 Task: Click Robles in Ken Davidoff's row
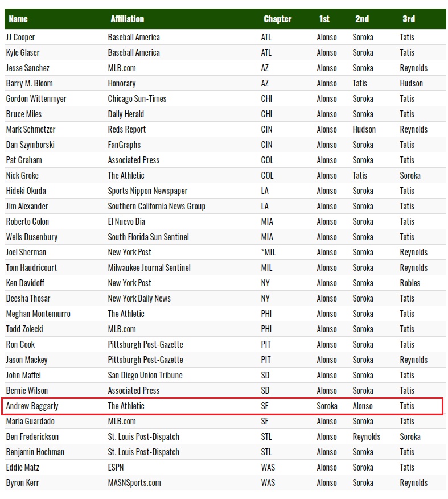pos(410,283)
